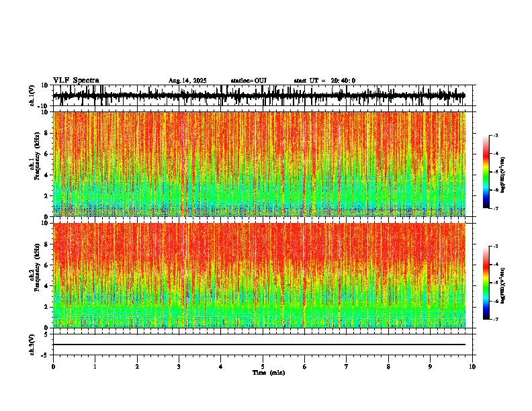Click the ch.1 spectrogram panel
532x411 pixels.
coord(259,164)
